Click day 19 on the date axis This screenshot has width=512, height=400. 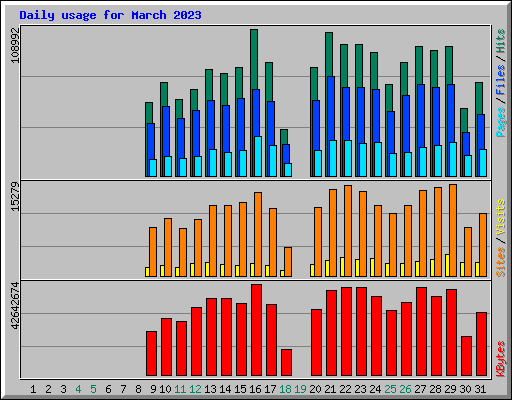point(300,389)
